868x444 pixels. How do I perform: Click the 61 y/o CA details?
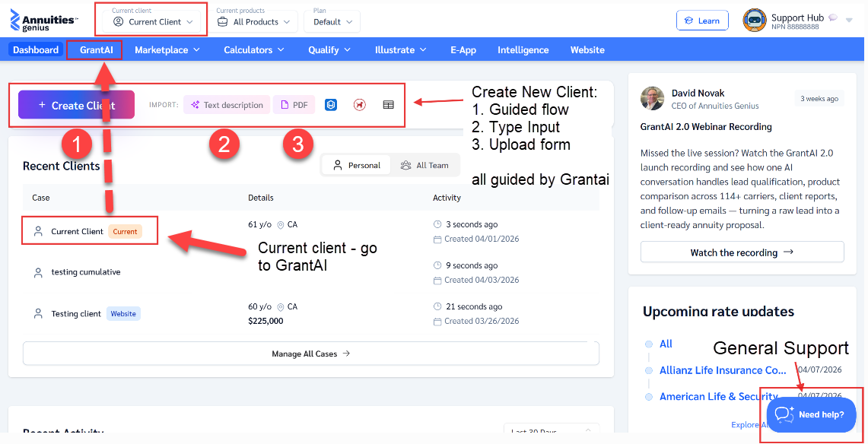coord(273,224)
